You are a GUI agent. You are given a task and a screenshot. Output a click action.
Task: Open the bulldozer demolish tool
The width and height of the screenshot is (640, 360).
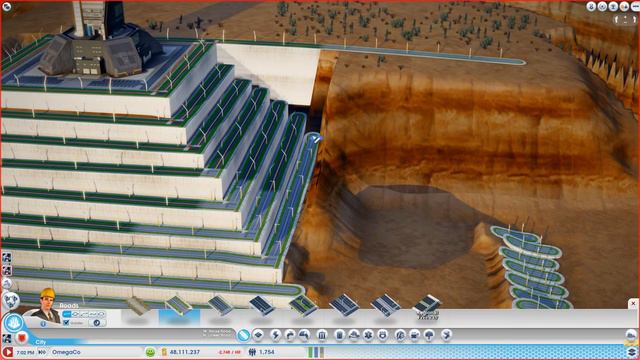[x=631, y=336]
